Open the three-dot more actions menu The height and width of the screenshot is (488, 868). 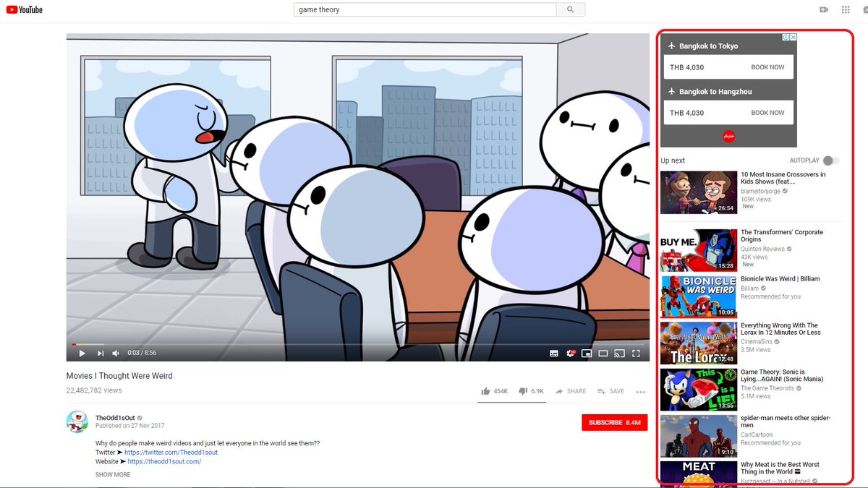pyautogui.click(x=640, y=392)
